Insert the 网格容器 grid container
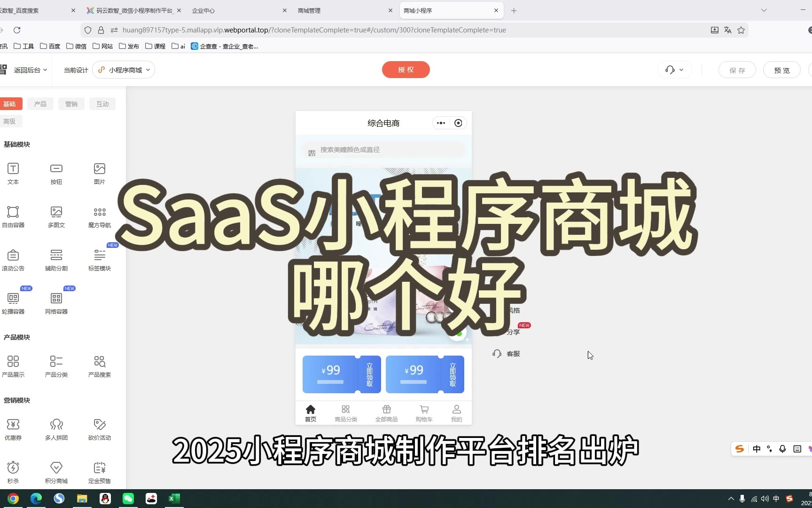Viewport: 812px width, 508px height. coord(56,303)
